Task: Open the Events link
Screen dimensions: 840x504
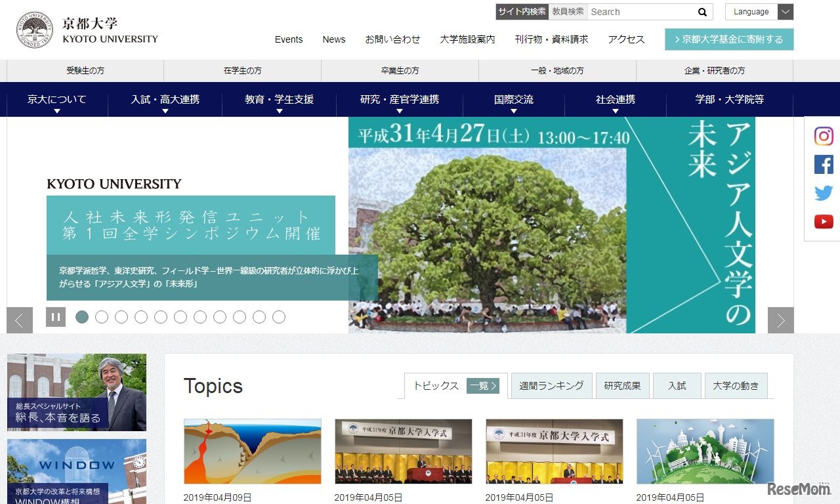Action: pyautogui.click(x=289, y=39)
